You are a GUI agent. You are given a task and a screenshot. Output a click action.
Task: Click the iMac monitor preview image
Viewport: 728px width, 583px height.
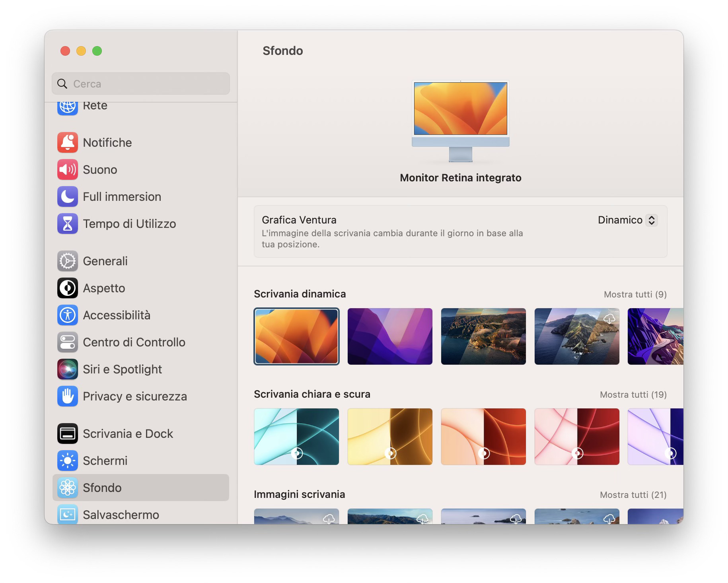pyautogui.click(x=461, y=121)
